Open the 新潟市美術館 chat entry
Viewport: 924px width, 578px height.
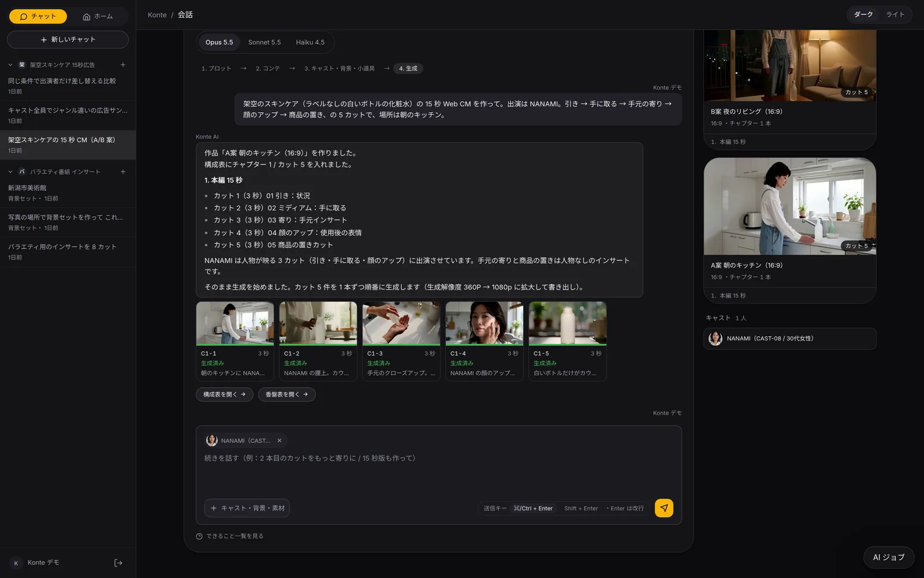click(68, 193)
